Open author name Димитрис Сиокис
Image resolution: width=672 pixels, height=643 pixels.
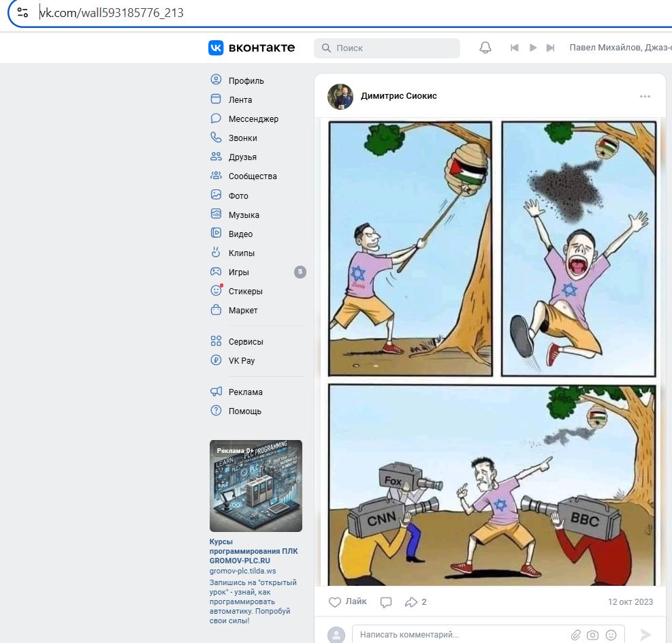(398, 96)
